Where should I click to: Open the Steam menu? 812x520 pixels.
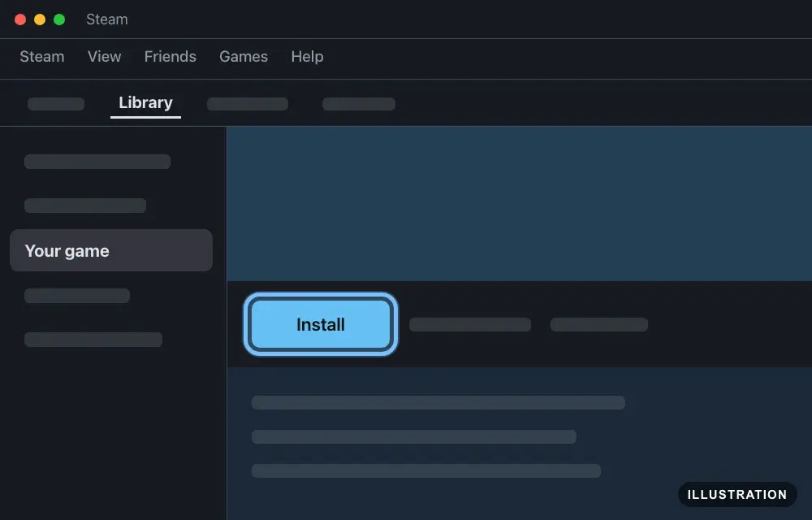(42, 56)
